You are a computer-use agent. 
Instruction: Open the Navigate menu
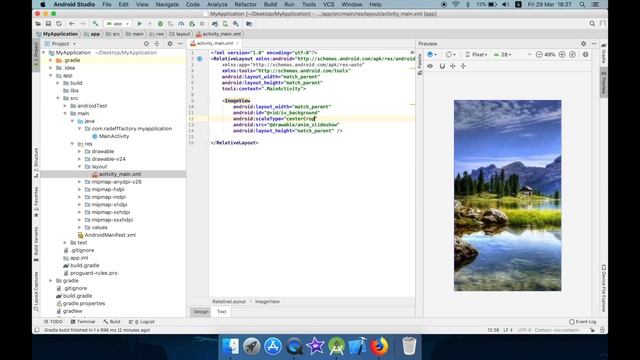167,4
